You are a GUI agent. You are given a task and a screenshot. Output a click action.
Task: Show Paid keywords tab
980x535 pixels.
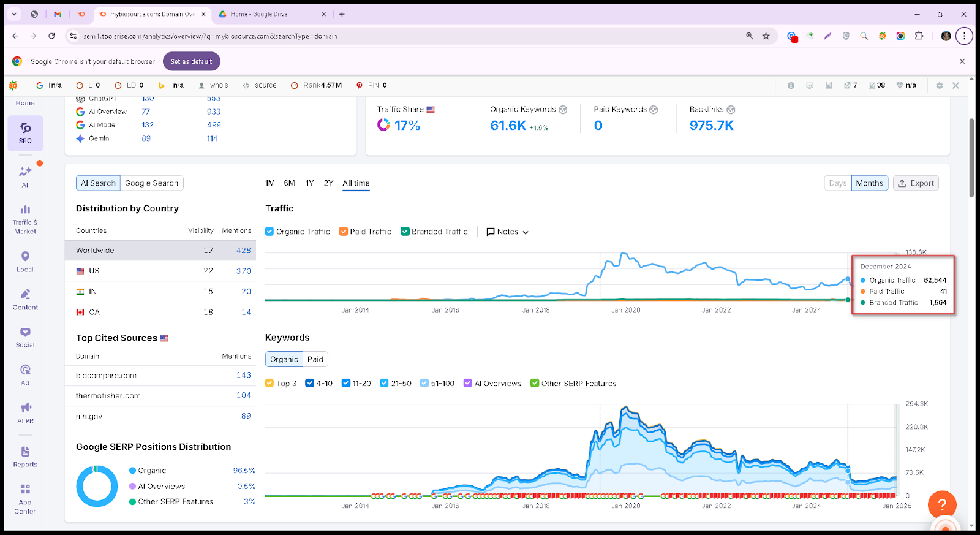pos(315,359)
